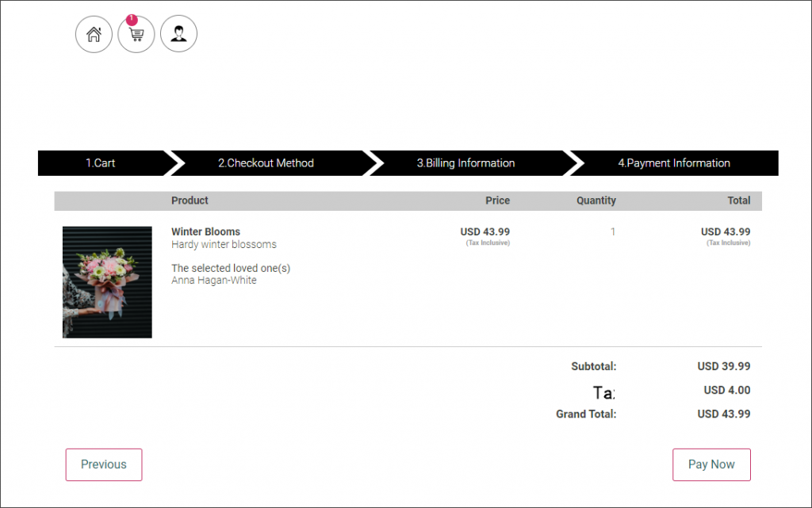Click the row total USD 43.99 under Total

click(x=725, y=231)
